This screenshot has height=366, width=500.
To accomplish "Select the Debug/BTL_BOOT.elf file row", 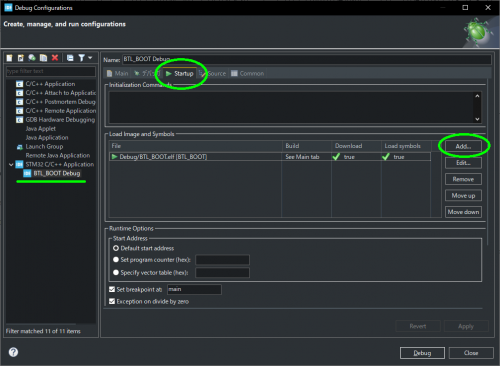I will click(270, 157).
